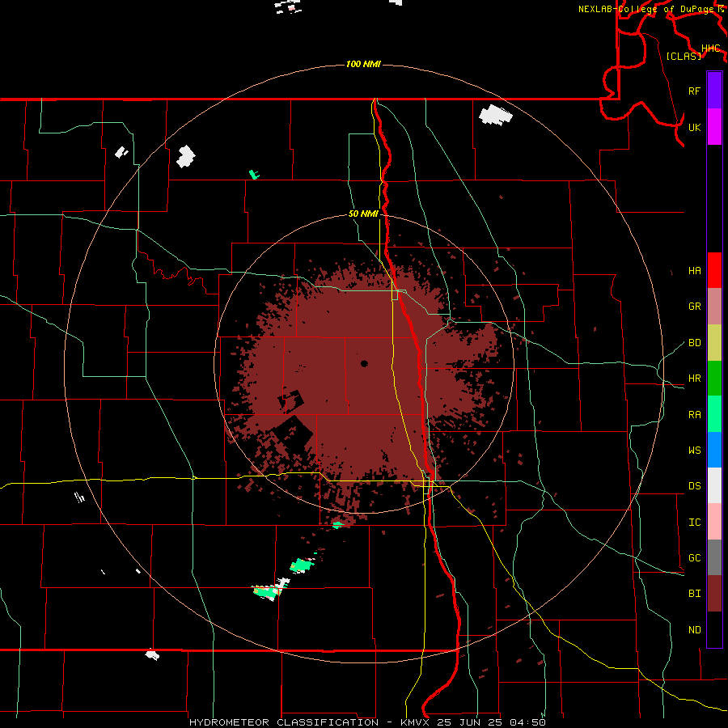728x728 pixels.
Task: Click the HA red legend swatch
Action: click(714, 270)
